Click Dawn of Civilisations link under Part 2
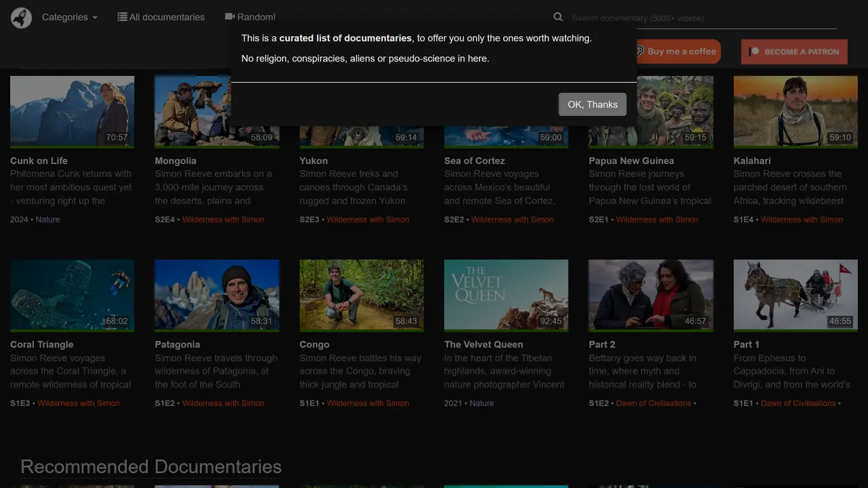The image size is (868, 488). [654, 403]
